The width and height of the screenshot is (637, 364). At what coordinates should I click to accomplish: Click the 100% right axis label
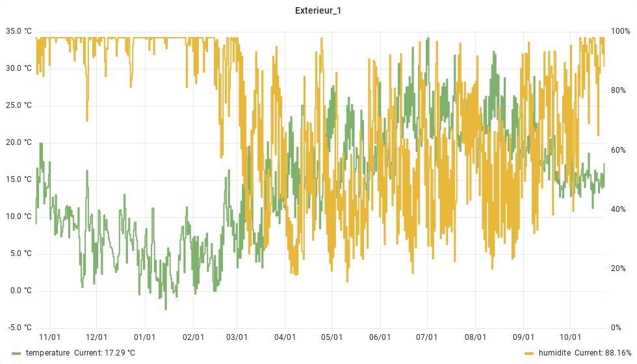(x=620, y=31)
